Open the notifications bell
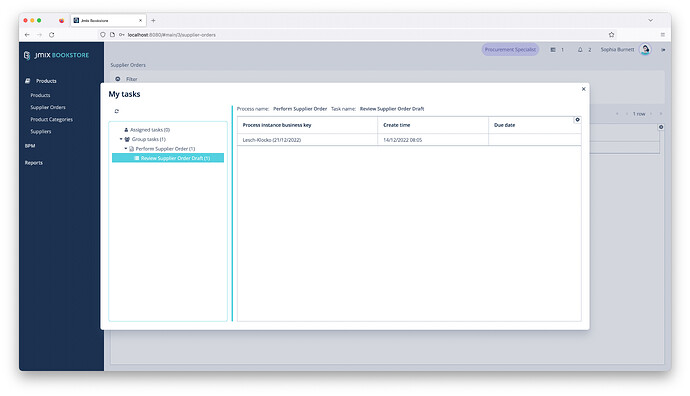The width and height of the screenshot is (690, 396). pos(580,50)
